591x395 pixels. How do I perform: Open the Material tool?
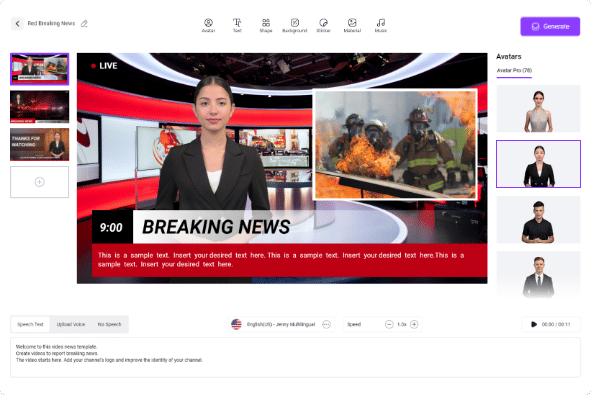[x=352, y=25]
